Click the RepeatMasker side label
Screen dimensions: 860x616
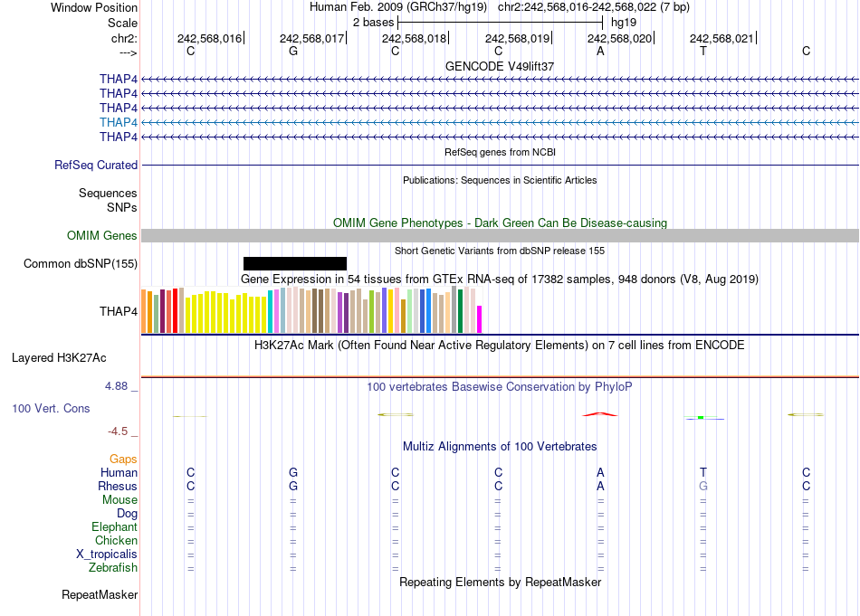[100, 594]
